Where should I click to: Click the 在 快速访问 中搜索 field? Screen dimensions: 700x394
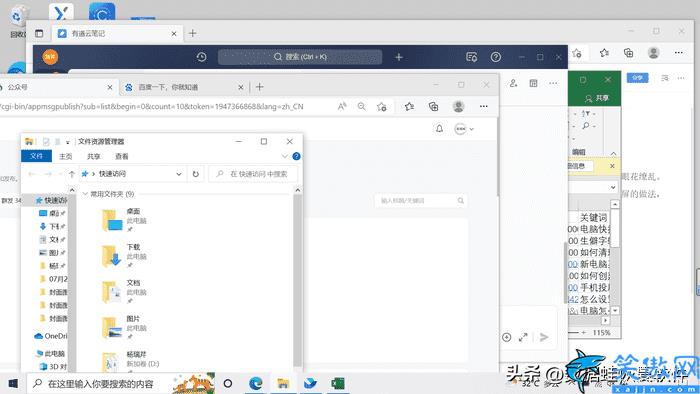tap(254, 174)
